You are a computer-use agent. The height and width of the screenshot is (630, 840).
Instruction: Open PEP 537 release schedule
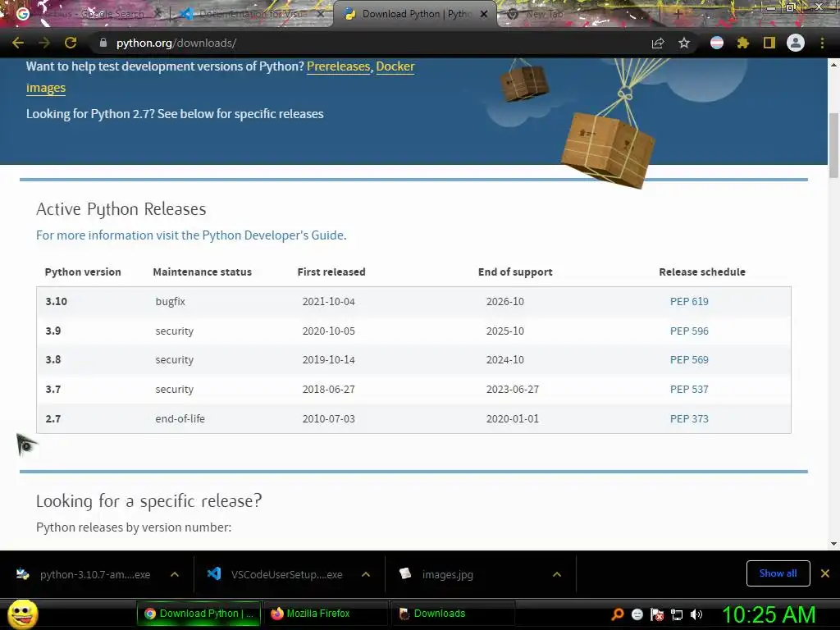689,390
